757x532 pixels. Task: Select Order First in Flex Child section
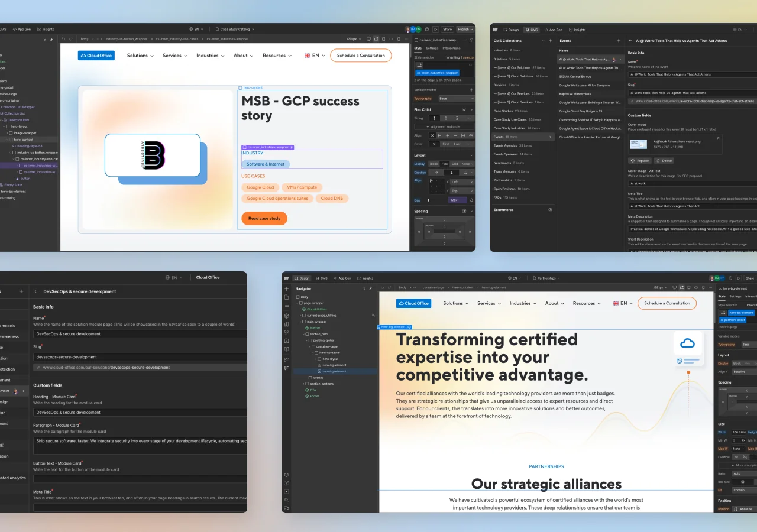(x=446, y=144)
